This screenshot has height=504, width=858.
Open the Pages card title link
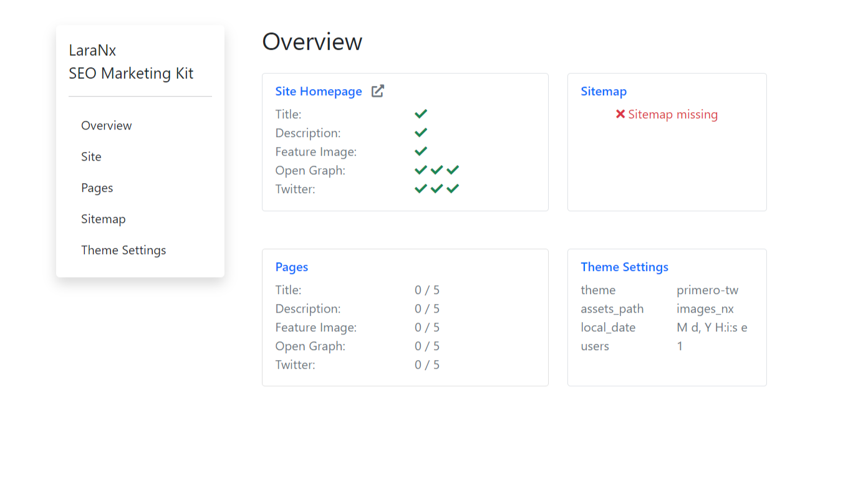point(291,267)
